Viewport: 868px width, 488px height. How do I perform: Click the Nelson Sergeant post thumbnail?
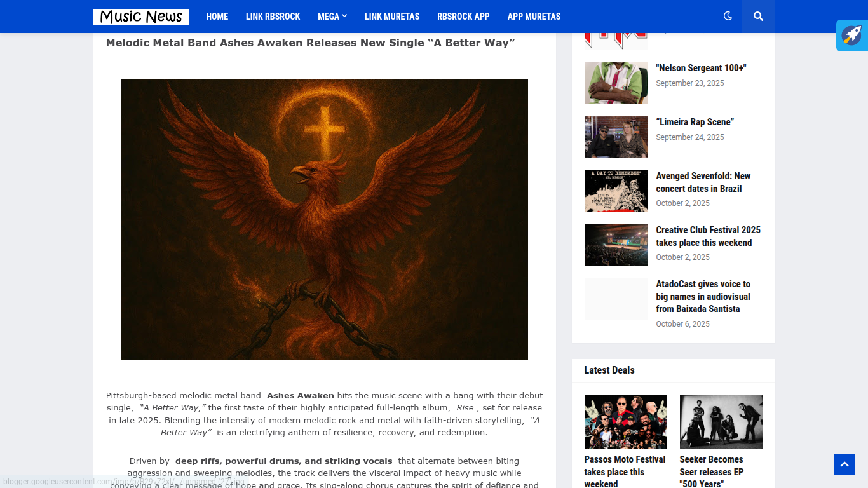click(x=616, y=83)
